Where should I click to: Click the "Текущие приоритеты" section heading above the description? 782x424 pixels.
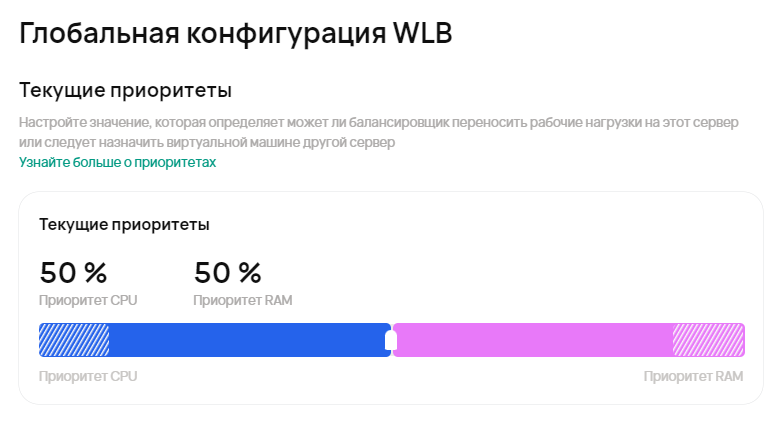pyautogui.click(x=126, y=91)
